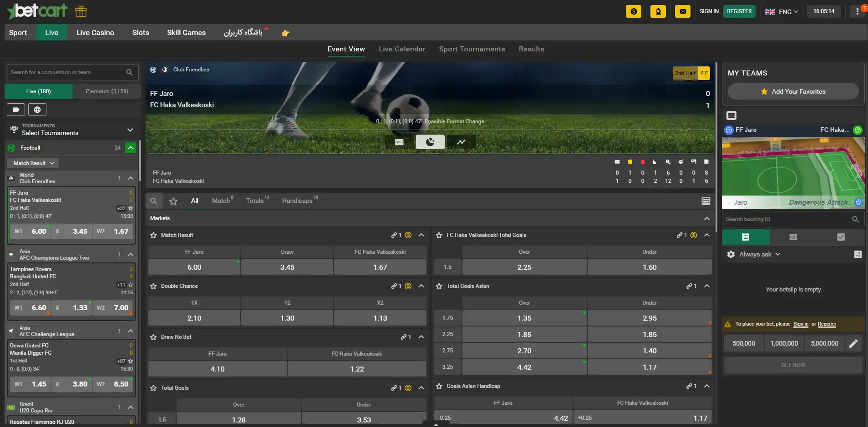Click the markets search magnifier icon
Image resolution: width=868 pixels, height=427 pixels.
[x=154, y=201]
